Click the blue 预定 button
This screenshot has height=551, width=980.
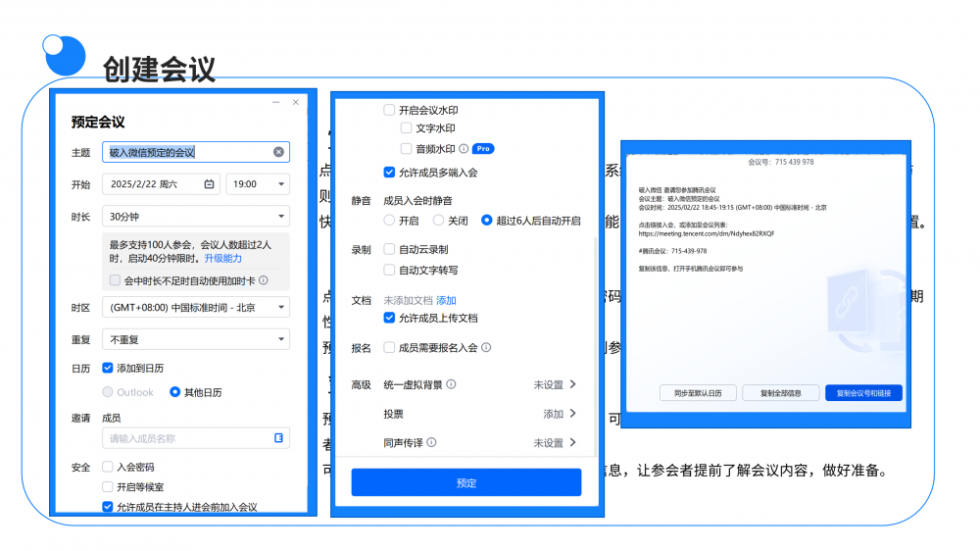click(x=466, y=482)
